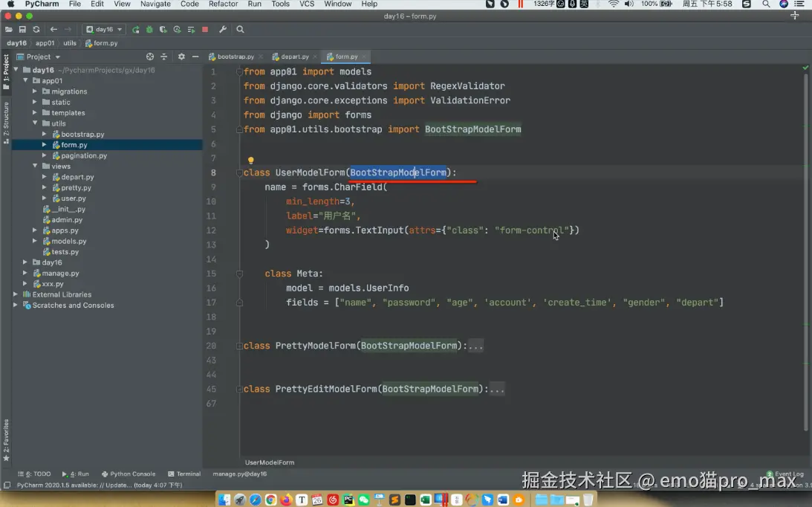Toggle the Terminal tool window
The height and width of the screenshot is (507, 812).
[184, 474]
